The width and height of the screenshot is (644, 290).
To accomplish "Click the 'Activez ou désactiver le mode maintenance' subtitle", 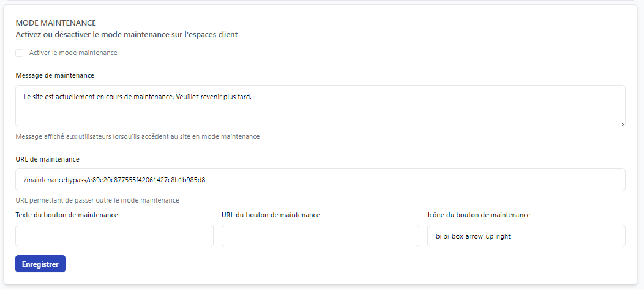I will coord(126,35).
